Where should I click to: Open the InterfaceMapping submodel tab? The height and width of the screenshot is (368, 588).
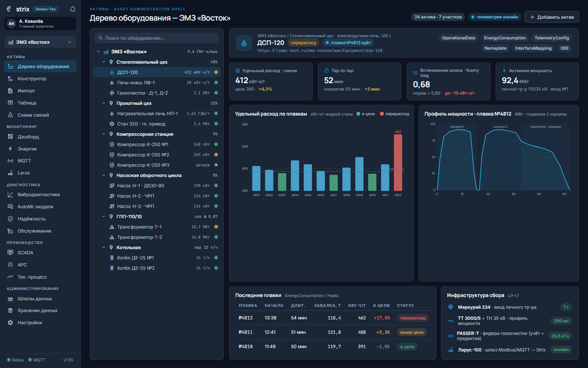point(533,48)
